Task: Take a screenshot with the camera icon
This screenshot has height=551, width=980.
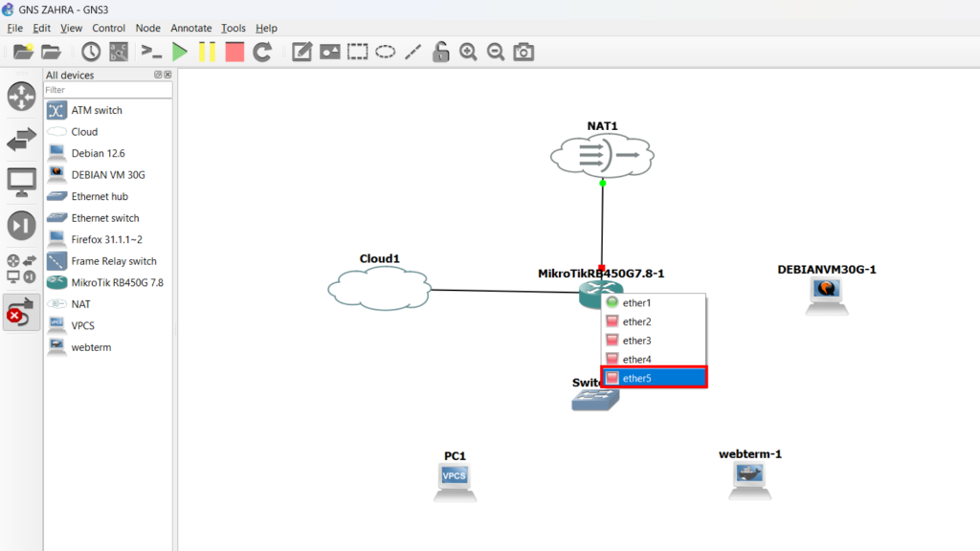Action: (x=523, y=52)
